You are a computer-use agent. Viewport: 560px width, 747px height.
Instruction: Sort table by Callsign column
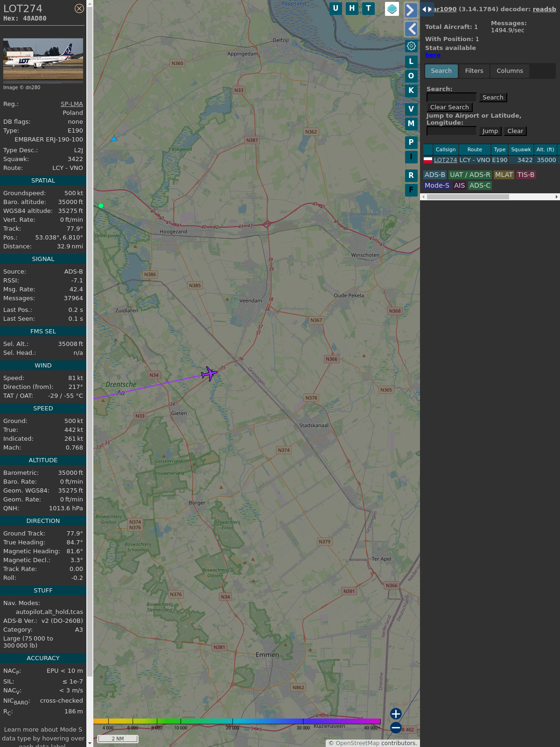point(446,149)
